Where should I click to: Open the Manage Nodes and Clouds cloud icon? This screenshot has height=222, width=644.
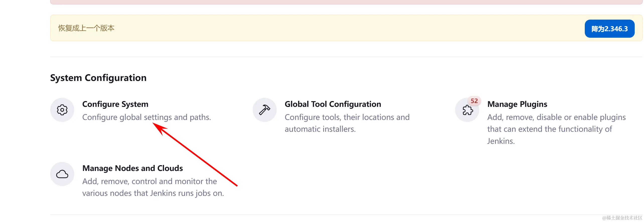[62, 174]
